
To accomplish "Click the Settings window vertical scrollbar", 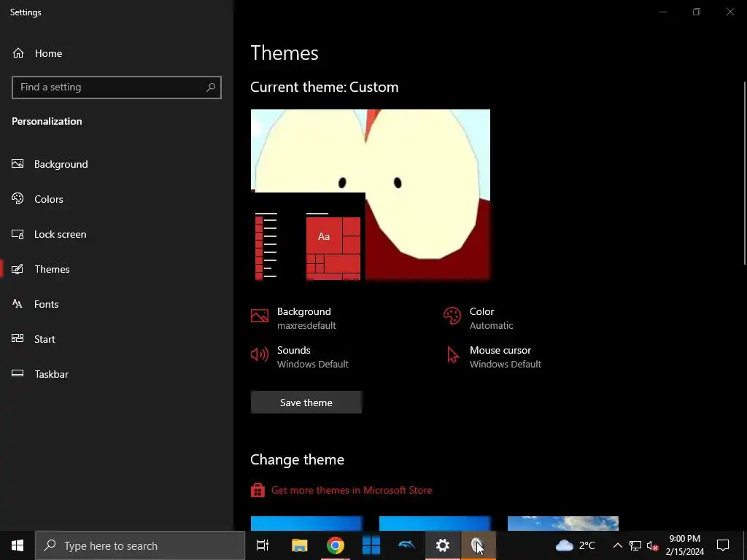I will (x=745, y=174).
